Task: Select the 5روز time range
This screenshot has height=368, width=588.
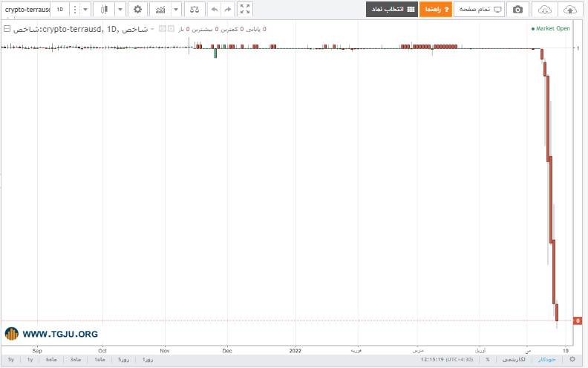Action: (x=124, y=360)
